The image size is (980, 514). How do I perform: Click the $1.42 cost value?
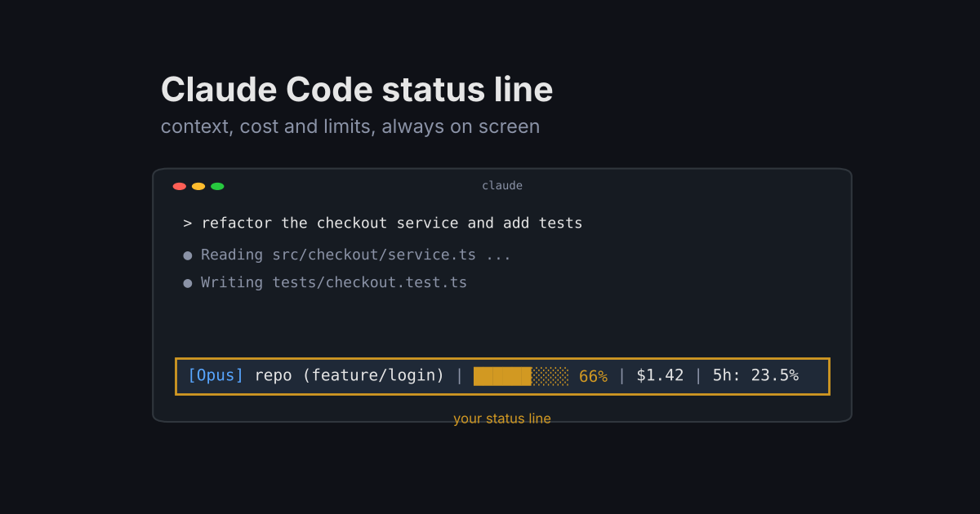point(660,375)
